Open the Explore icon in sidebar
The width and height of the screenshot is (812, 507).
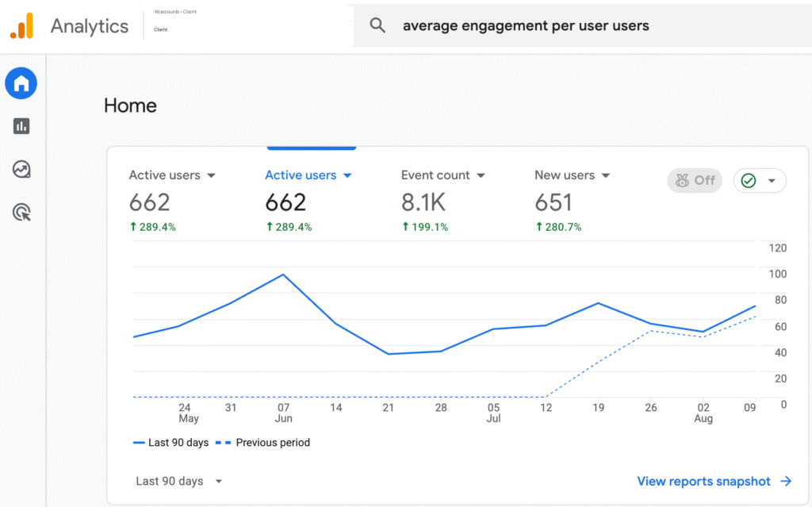click(x=21, y=170)
